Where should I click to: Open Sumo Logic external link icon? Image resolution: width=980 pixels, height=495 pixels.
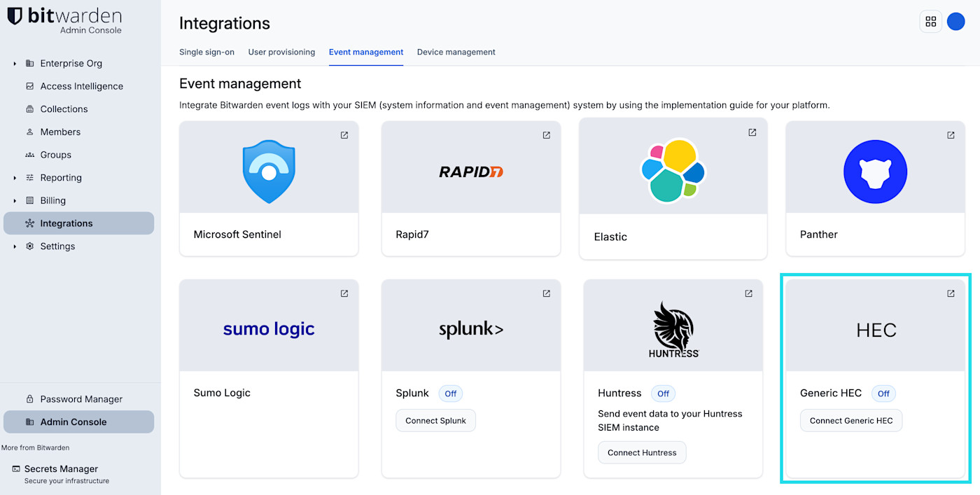(344, 293)
